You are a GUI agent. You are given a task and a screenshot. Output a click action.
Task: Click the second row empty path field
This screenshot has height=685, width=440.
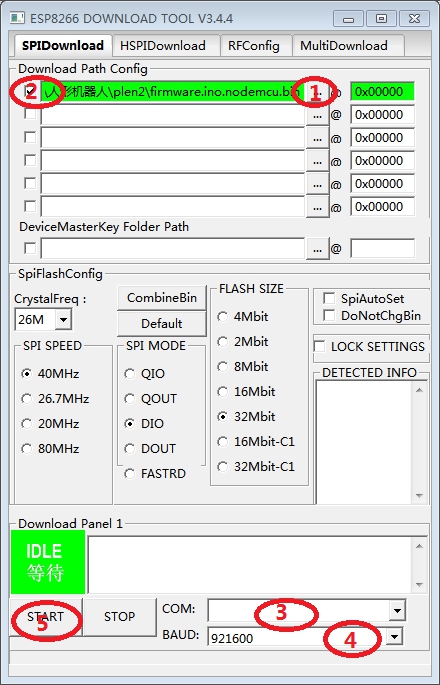click(173, 115)
